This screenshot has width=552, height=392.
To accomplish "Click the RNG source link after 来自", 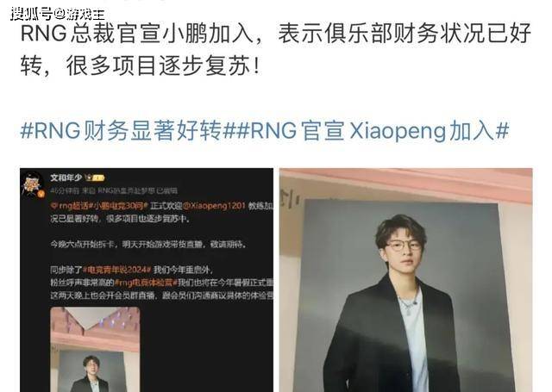I will tap(127, 191).
